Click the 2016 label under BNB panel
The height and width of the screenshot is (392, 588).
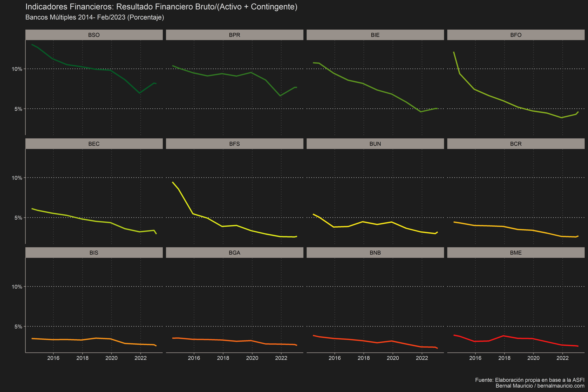click(335, 358)
